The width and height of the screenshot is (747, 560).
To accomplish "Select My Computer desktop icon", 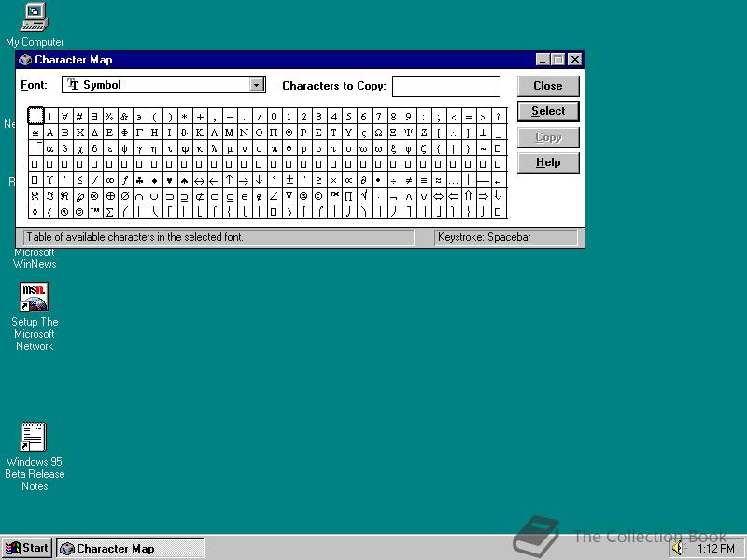I will [x=35, y=25].
